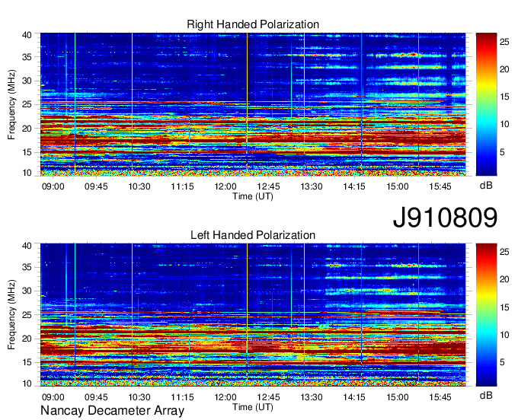Click the 09:00 tick on top plot
518x420 pixels.
tap(53, 186)
